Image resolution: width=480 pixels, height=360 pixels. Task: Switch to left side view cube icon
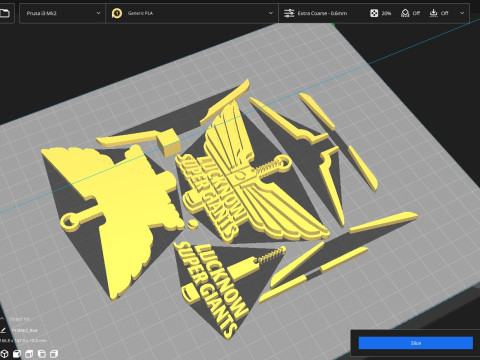coord(41,353)
